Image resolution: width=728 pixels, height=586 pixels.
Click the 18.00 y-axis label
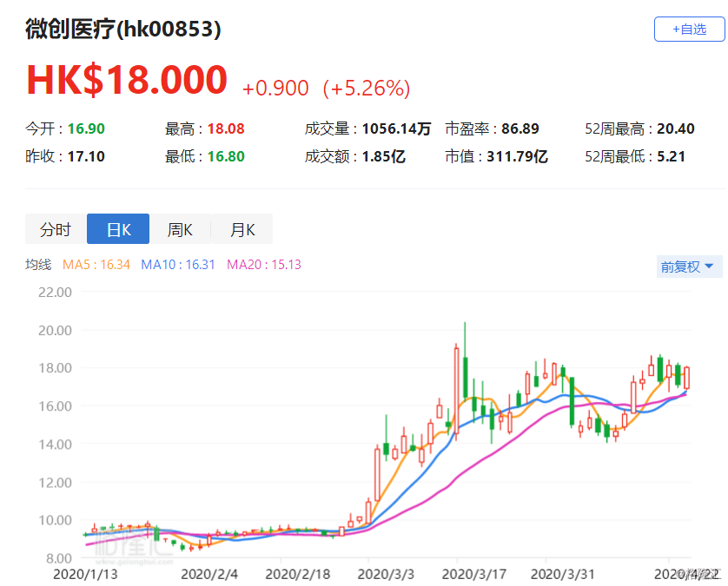[55, 368]
